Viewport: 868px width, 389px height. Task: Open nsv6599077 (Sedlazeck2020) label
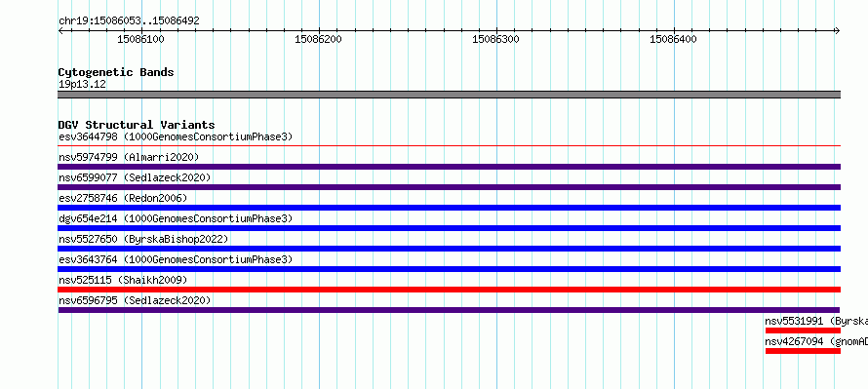point(135,177)
